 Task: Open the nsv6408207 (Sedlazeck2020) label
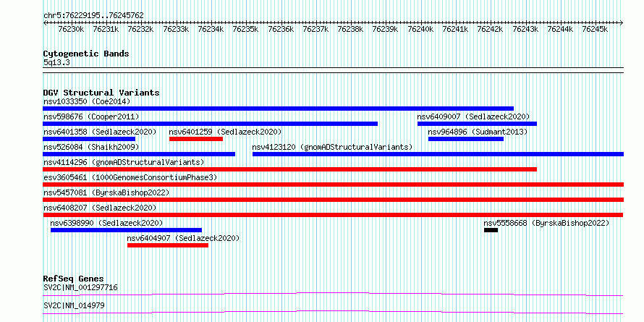(100, 208)
